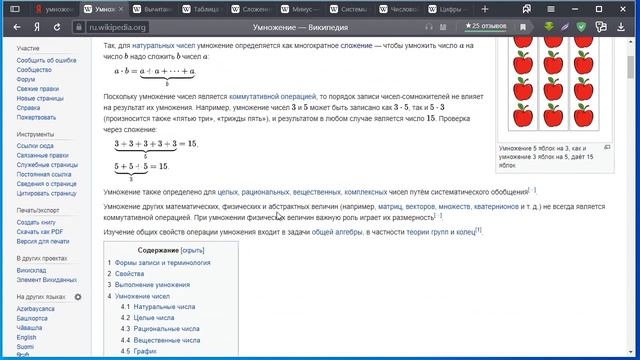Open Yandex home via Я icon
The height and width of the screenshot is (360, 640).
click(x=37, y=27)
